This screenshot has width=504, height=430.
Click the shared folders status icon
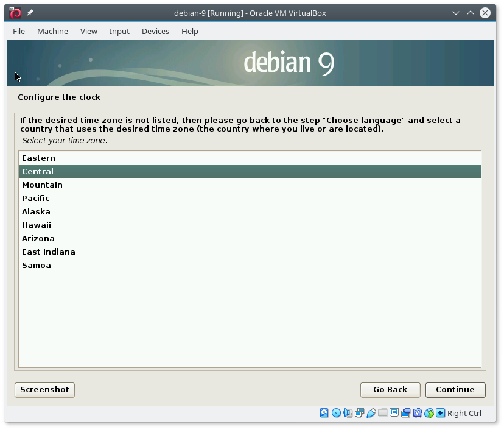coord(382,413)
